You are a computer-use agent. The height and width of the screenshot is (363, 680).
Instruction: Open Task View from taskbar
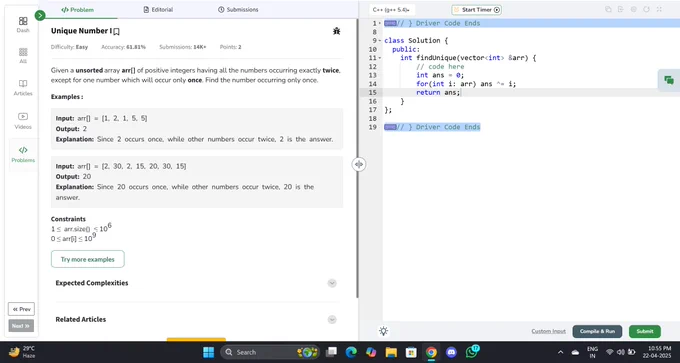tap(331, 352)
